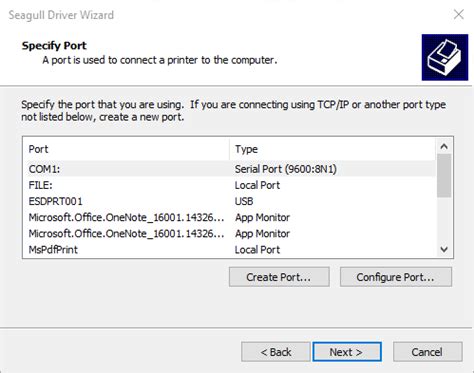Open the Configure Port... dialog

(396, 277)
